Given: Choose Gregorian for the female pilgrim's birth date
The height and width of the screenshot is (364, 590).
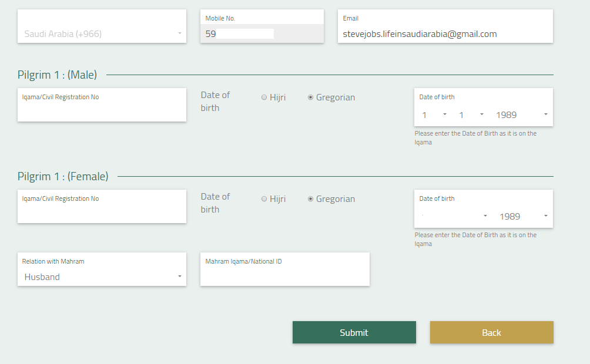Looking at the screenshot, I should 311,199.
